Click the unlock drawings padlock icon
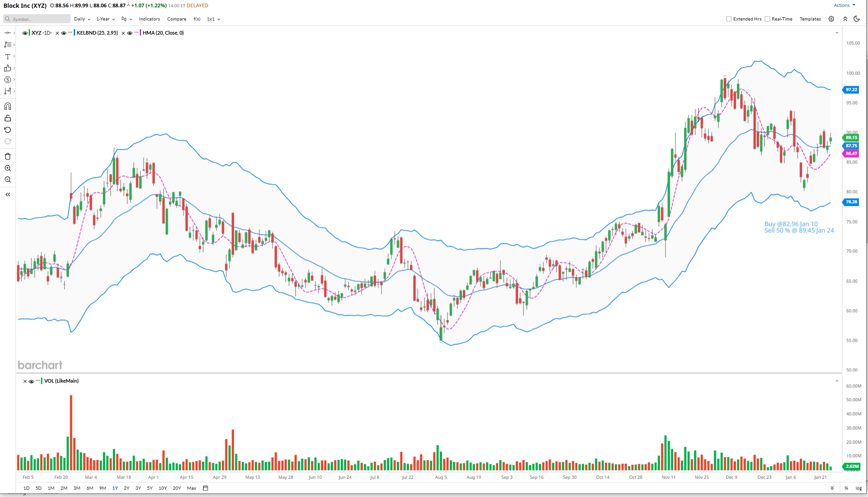 pos(8,118)
